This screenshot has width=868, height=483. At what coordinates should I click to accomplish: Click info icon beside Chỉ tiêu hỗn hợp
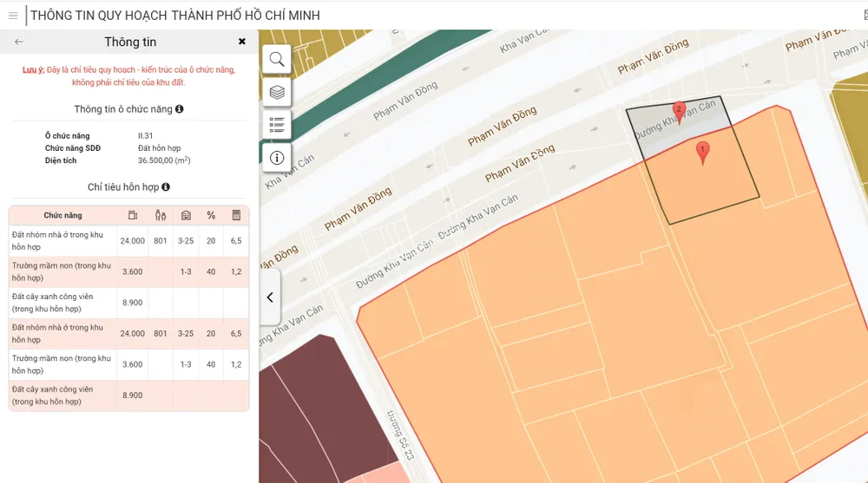[166, 187]
